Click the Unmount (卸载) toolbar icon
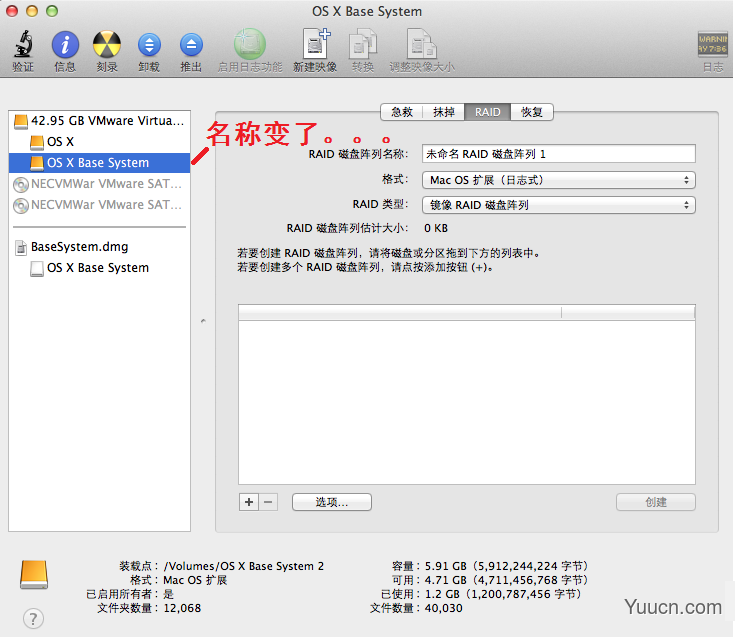This screenshot has height=637, width=735. (149, 45)
